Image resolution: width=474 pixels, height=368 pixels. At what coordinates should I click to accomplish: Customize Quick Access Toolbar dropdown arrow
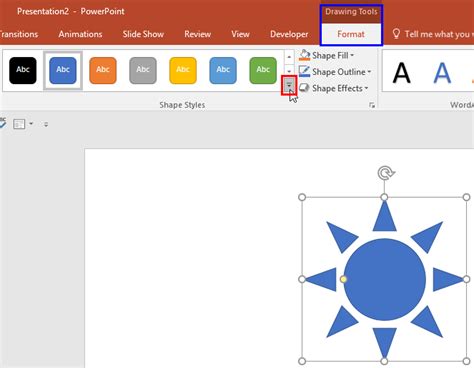[46, 124]
